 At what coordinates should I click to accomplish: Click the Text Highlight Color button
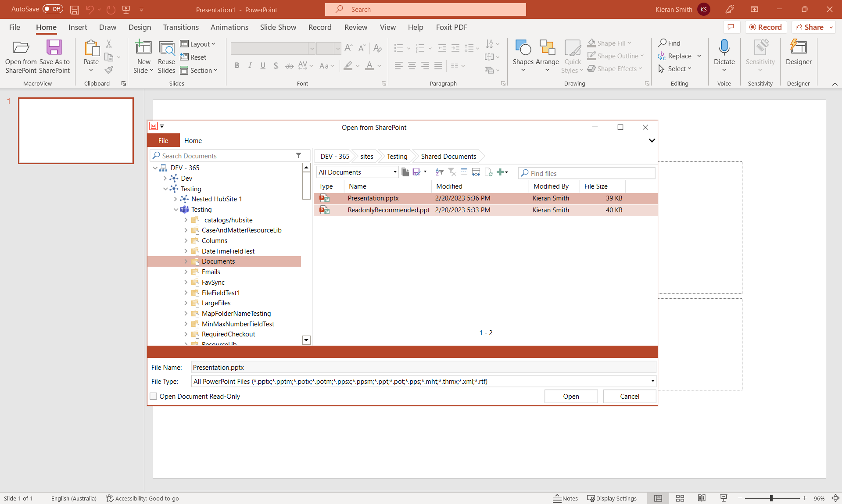pyautogui.click(x=348, y=66)
